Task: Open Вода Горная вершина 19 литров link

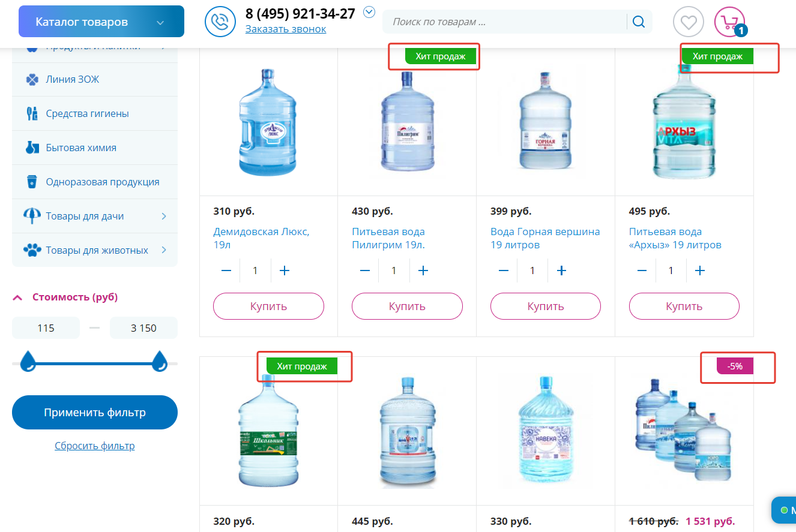Action: click(x=545, y=238)
